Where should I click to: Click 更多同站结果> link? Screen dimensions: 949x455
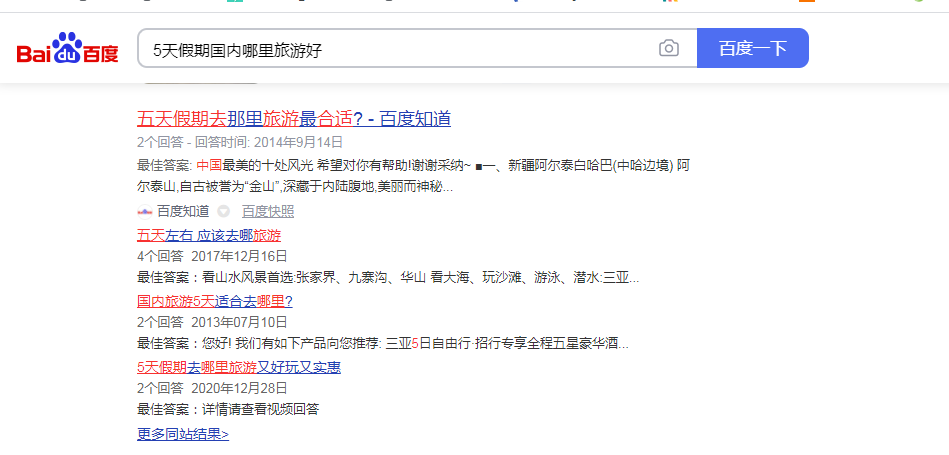pyautogui.click(x=183, y=434)
